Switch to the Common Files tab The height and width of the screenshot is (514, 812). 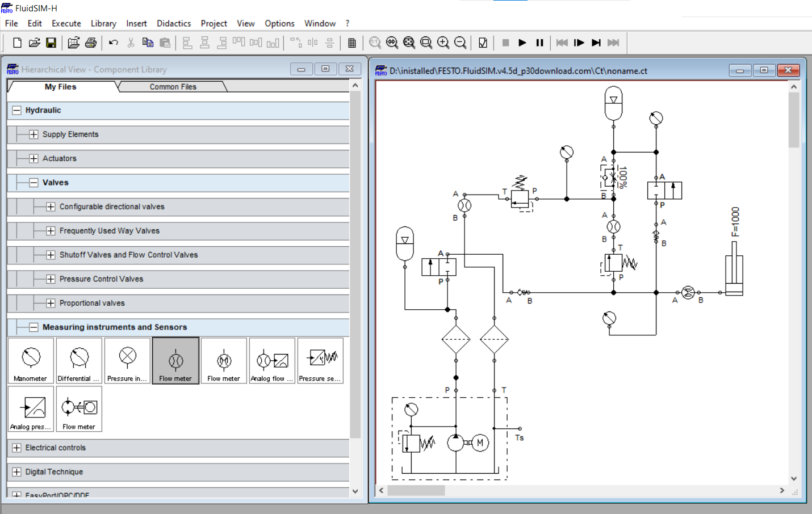173,87
